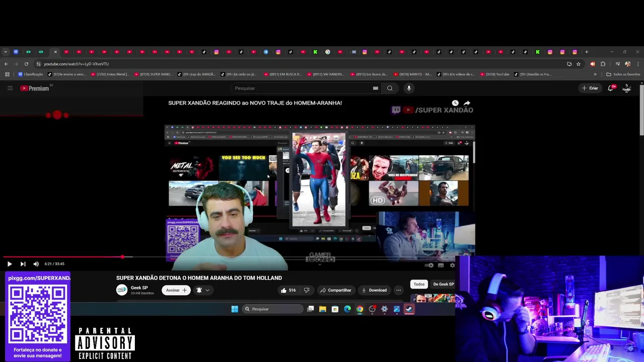Start voice search with microphone icon
644x362 pixels.
pyautogui.click(x=409, y=88)
